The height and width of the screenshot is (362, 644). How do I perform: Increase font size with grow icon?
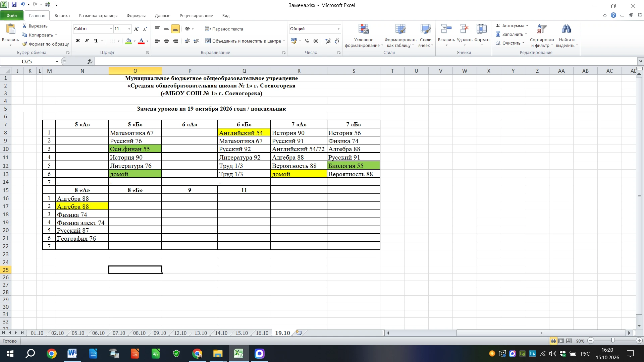coord(136,29)
